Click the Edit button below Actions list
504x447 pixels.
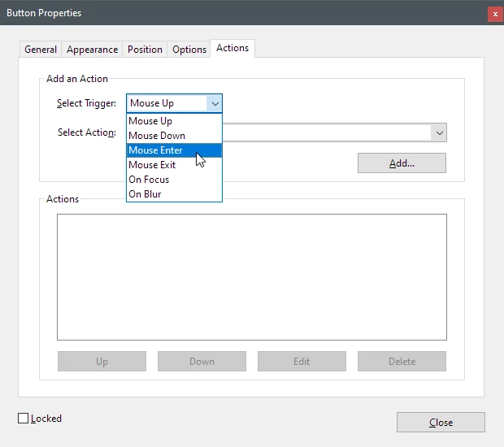(x=302, y=361)
